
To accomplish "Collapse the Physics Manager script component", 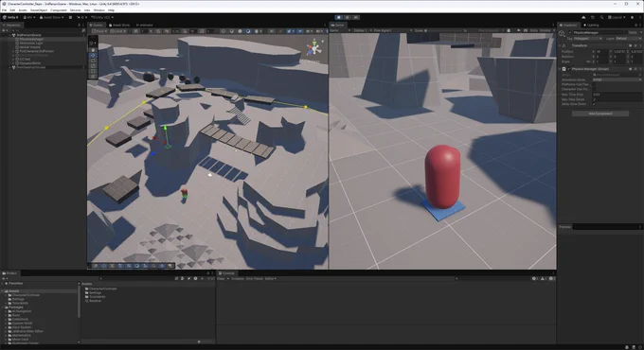I will click(561, 69).
